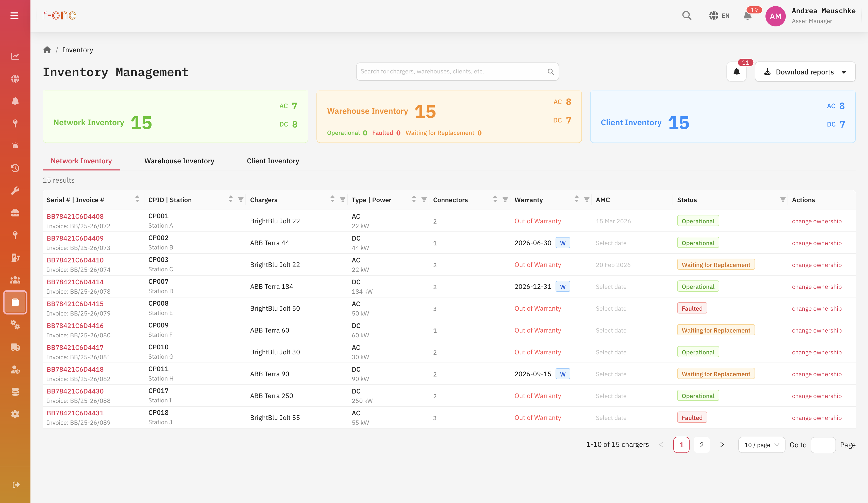Go to home via breadcrumb house icon

pos(47,50)
